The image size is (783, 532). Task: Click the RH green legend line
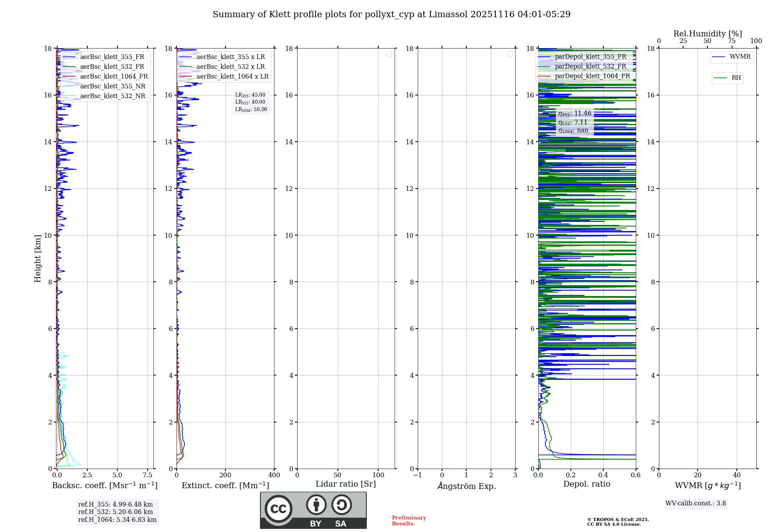(720, 78)
